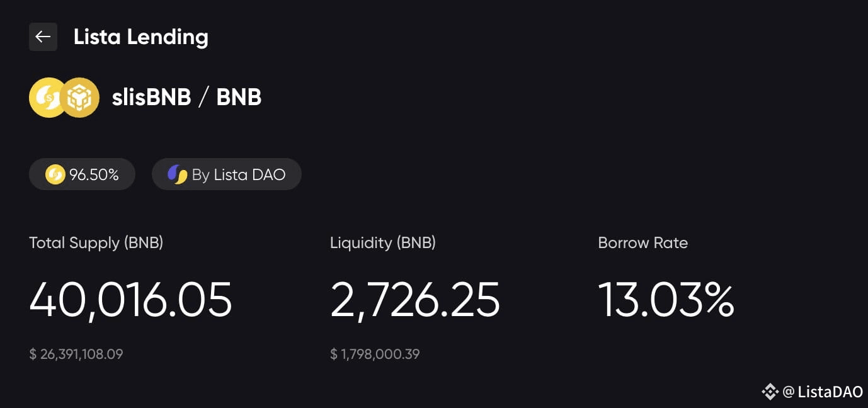Select the BNB token icon

pos(81,97)
